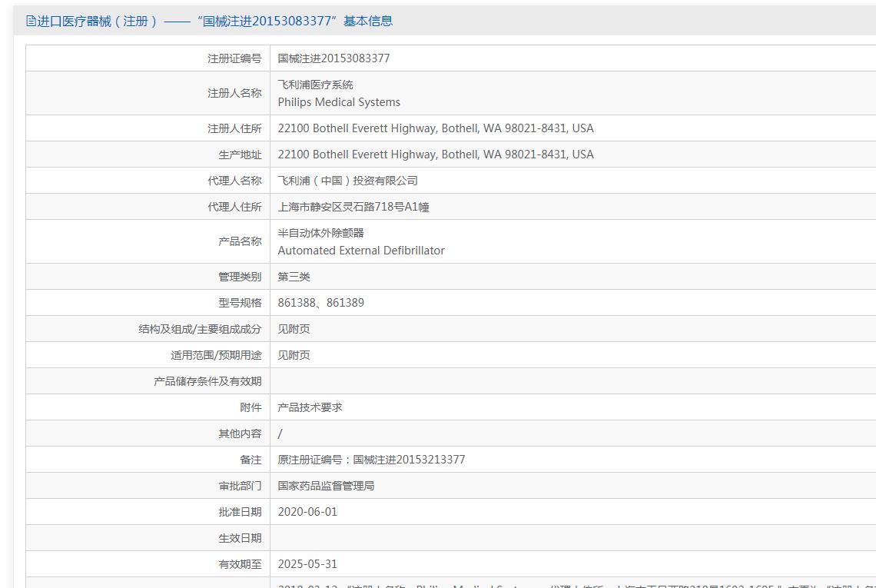Click the header title 进口医疗器械（注册）基本信息
The height and width of the screenshot is (588, 876).
pos(214,22)
